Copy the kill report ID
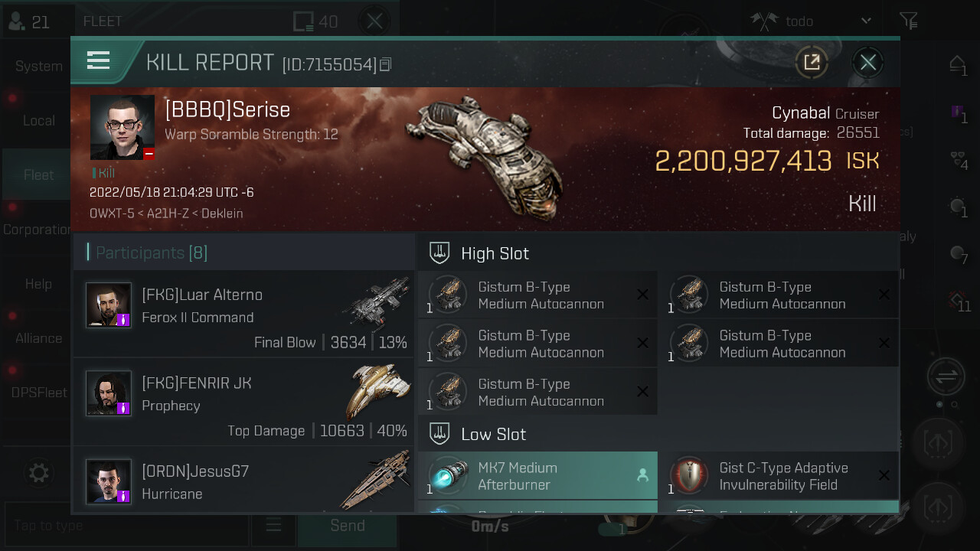This screenshot has width=980, height=551. [385, 65]
